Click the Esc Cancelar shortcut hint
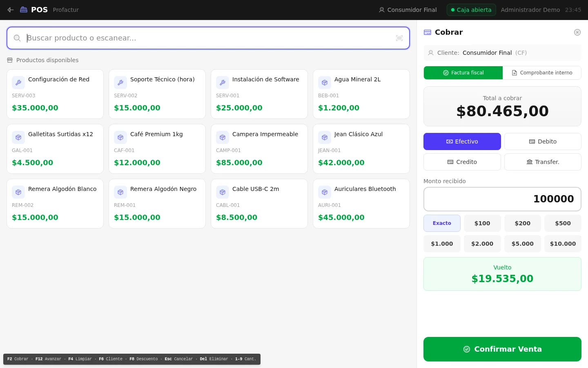Viewport: 588px width, 368px height. [179, 359]
